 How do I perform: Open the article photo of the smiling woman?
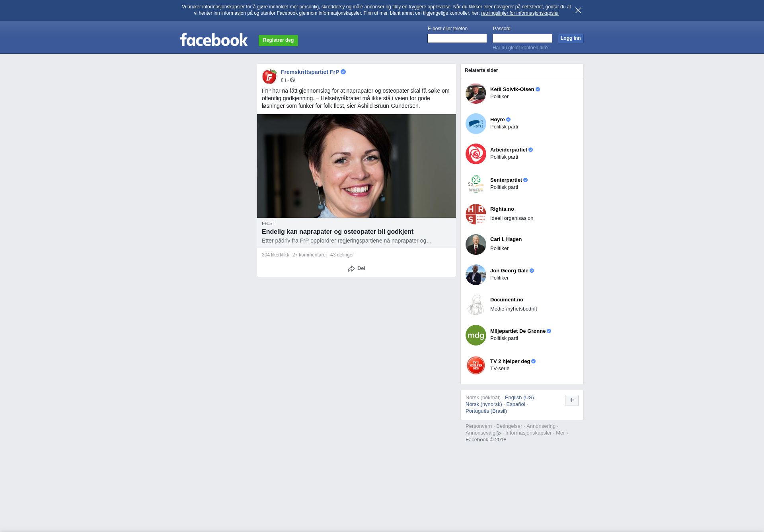[x=357, y=166]
